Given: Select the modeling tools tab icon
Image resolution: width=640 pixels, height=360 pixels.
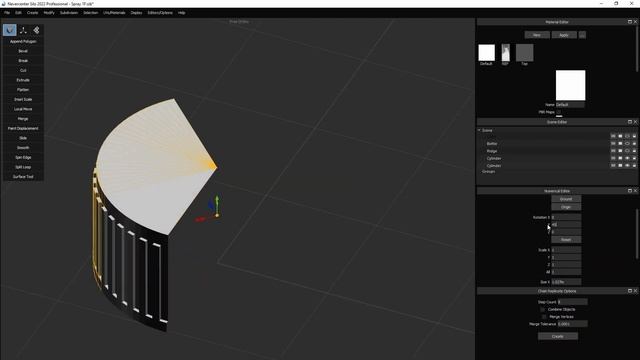Looking at the screenshot, I should click(x=10, y=30).
